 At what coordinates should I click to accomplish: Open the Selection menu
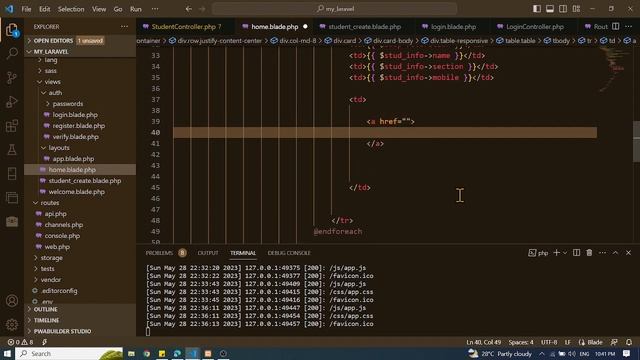point(71,9)
